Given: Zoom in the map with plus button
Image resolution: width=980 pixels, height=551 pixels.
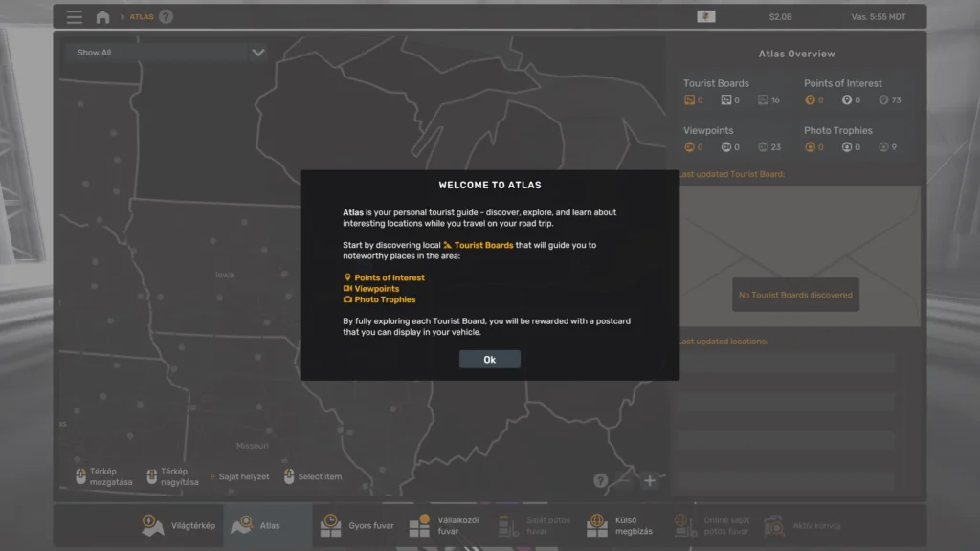Looking at the screenshot, I should pyautogui.click(x=650, y=480).
